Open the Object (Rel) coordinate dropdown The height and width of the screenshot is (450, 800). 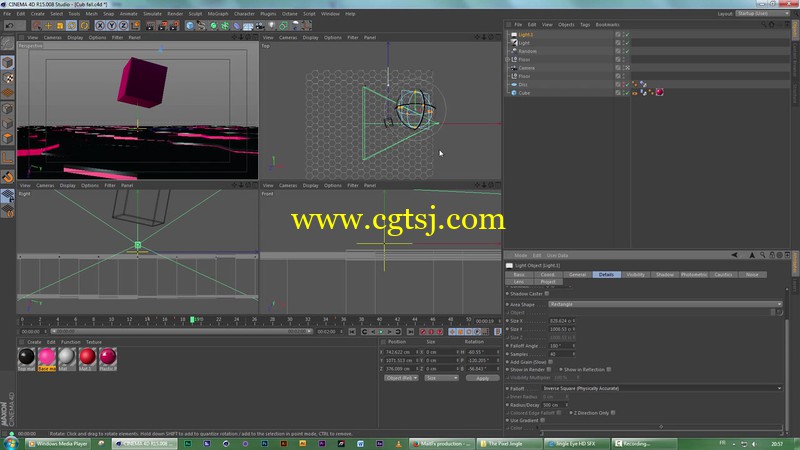tap(401, 378)
